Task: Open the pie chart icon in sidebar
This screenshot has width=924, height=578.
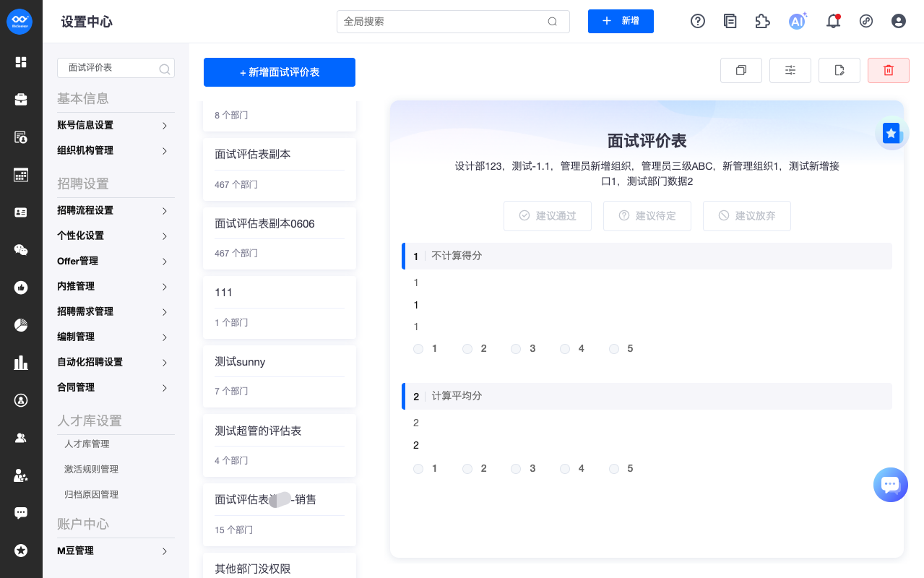Action: pyautogui.click(x=21, y=325)
